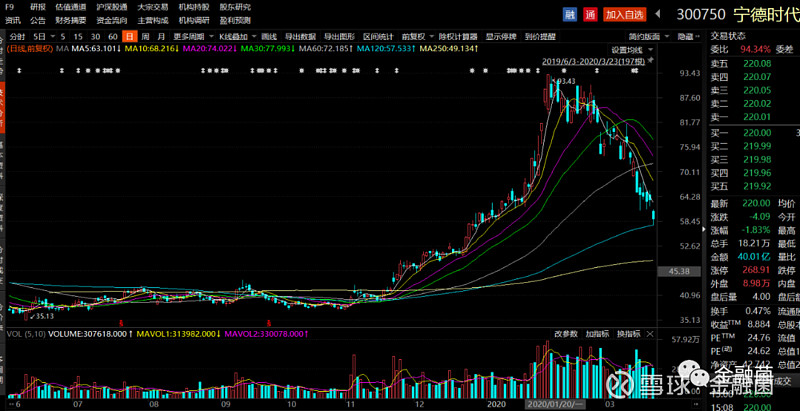Switch to 周 weekly period

[x=145, y=37]
